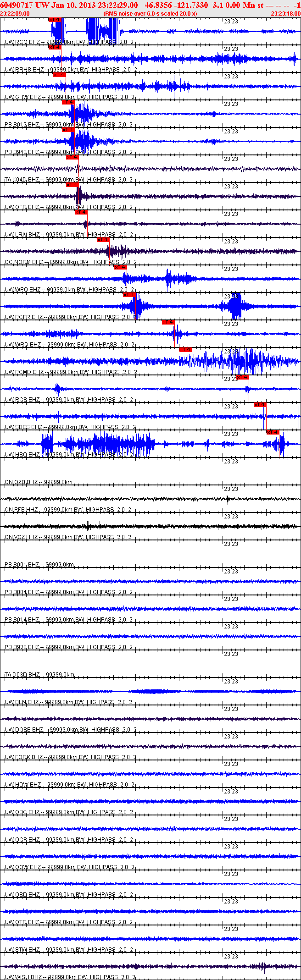The image size is (301, 980).
Task: Click the end time 23:23:18.00
Action: [285, 14]
